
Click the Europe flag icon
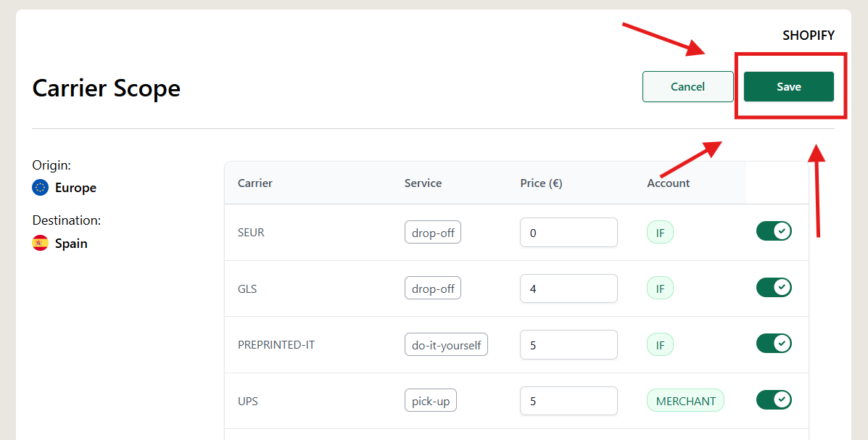tap(41, 188)
